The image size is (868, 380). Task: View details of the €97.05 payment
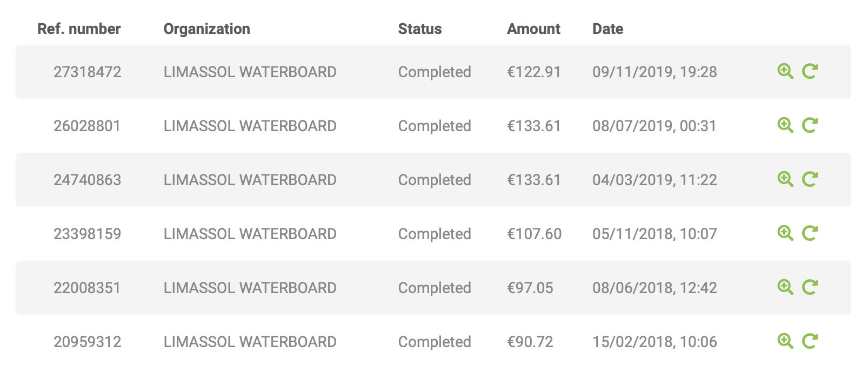click(x=785, y=287)
